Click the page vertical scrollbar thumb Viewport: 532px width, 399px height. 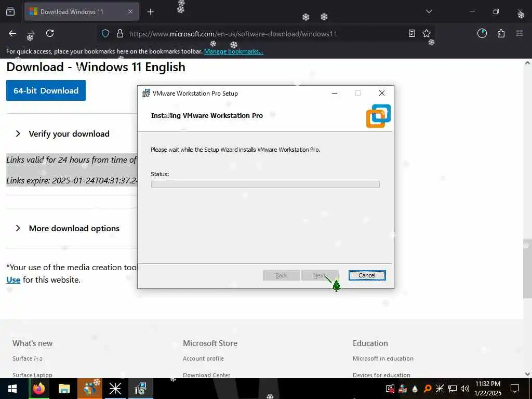coord(527,269)
